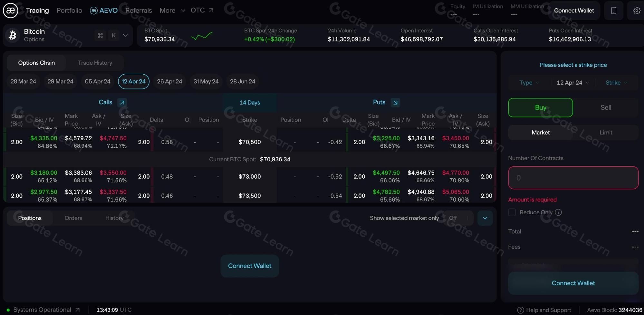Choose the Market order type
The width and height of the screenshot is (644, 315).
(x=541, y=133)
